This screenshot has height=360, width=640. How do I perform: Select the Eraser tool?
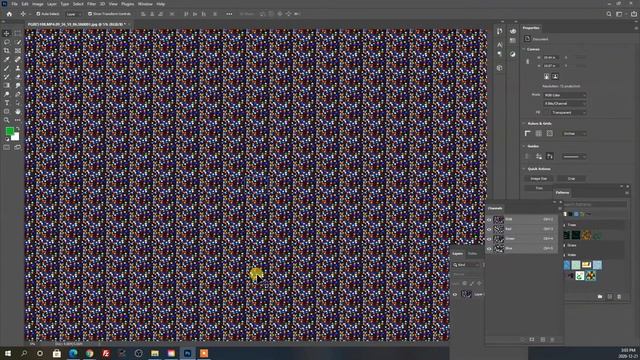[x=18, y=77]
